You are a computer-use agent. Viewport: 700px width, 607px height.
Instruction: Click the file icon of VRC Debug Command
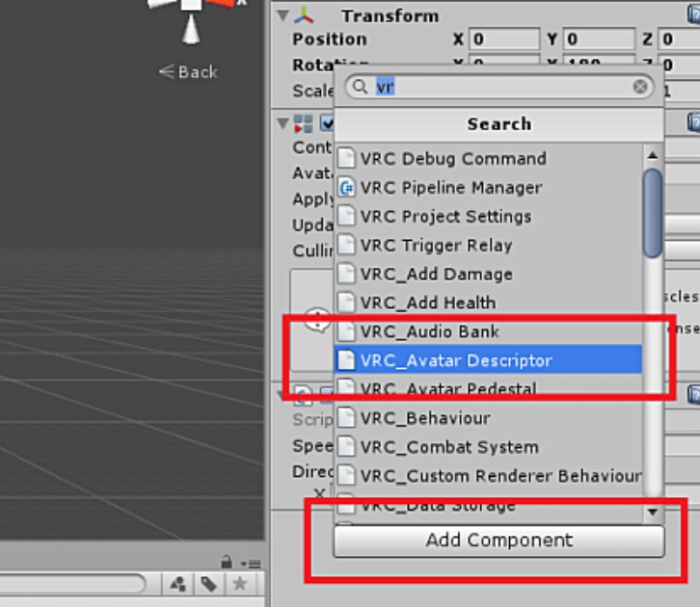coord(346,158)
